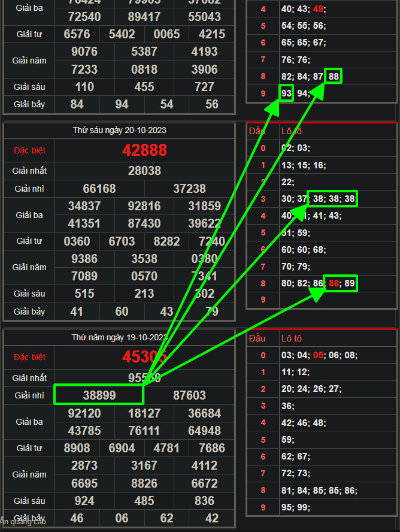Click the 'Ẩn quảng cáo' link
The height and width of the screenshot is (532, 400).
(x=23, y=521)
